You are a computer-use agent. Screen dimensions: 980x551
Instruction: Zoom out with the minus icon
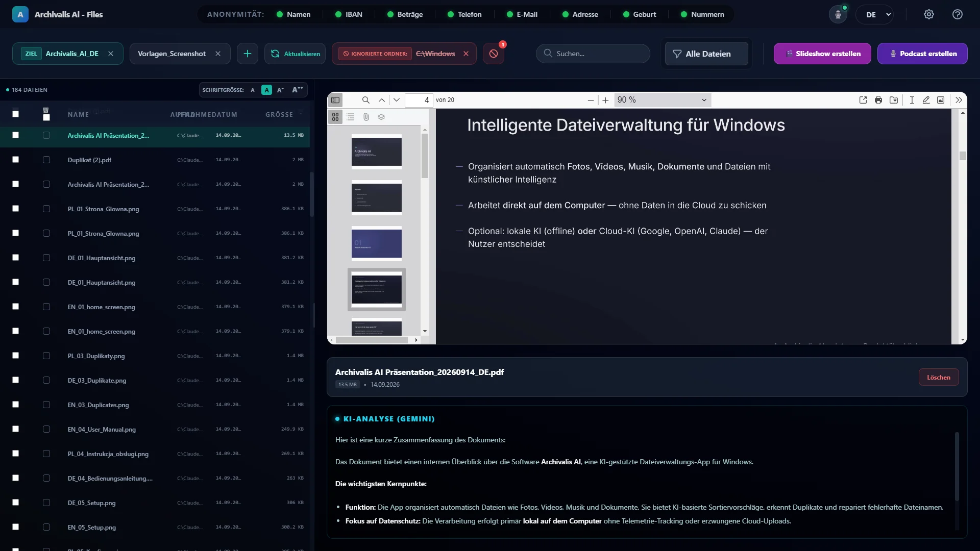[x=591, y=100]
